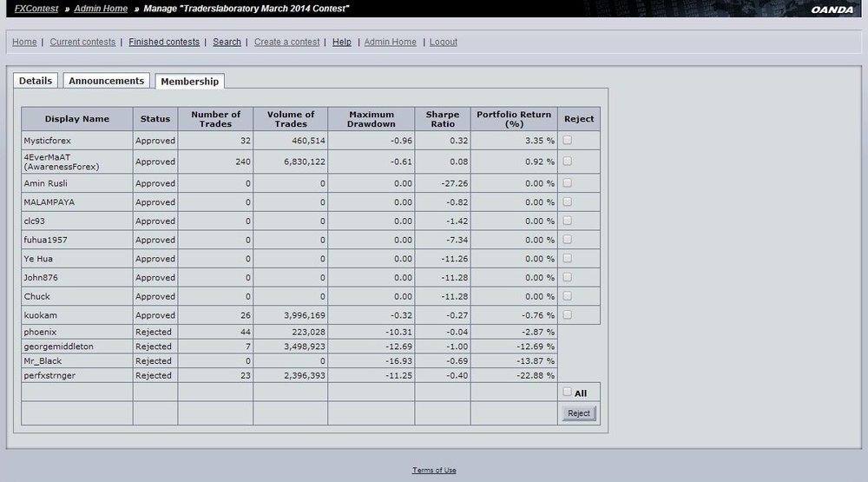Click volume value 460,514

308,141
